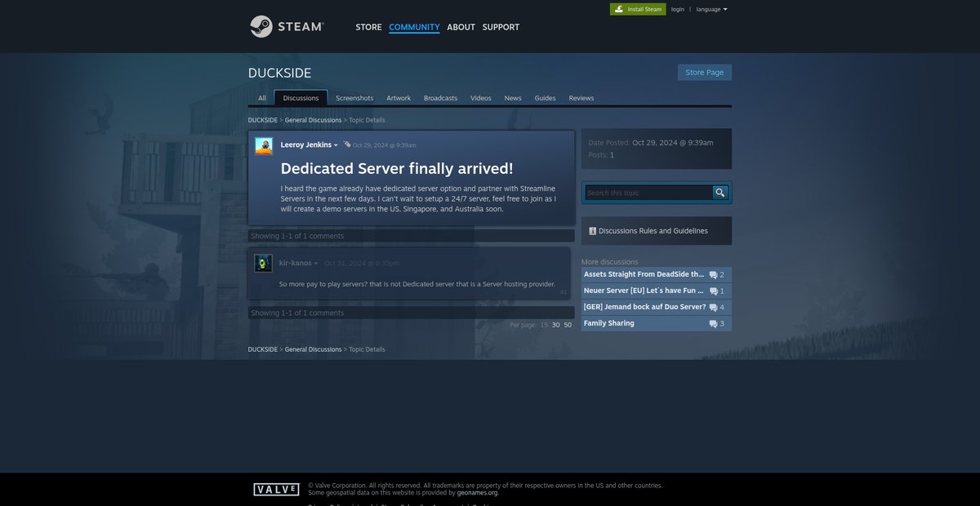Screen dimensions: 980x506
Task: Switch to the Screenshots tab
Action: 354,98
